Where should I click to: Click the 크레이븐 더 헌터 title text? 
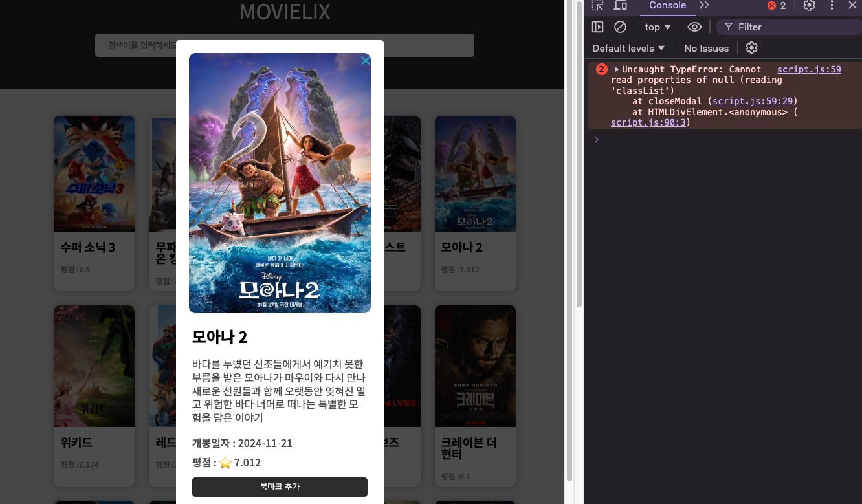coord(469,448)
